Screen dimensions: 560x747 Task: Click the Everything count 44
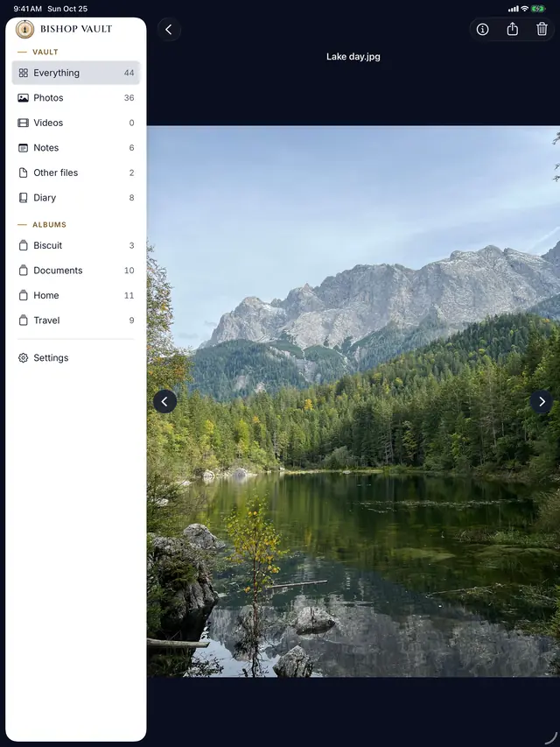(x=129, y=73)
